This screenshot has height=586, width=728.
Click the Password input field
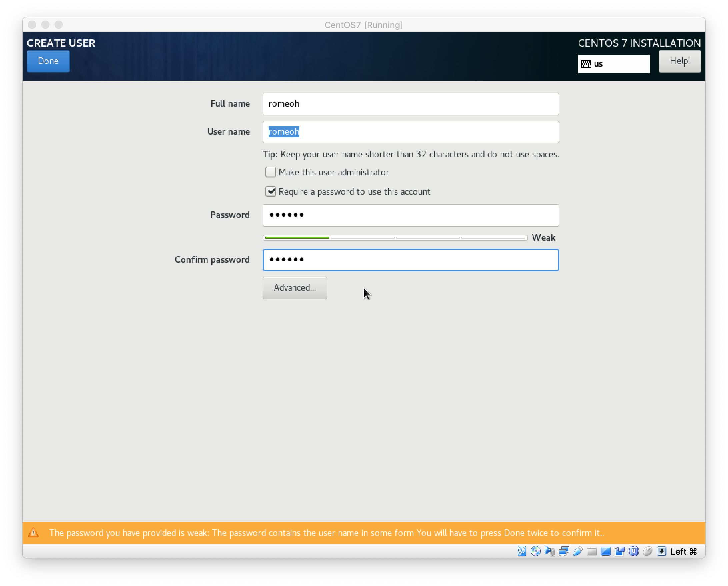(411, 215)
